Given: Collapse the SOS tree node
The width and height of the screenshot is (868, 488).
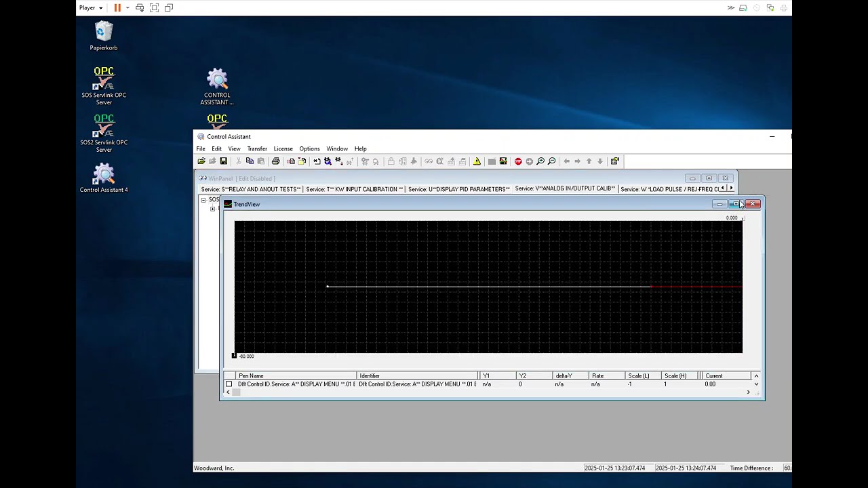Looking at the screenshot, I should pos(203,200).
